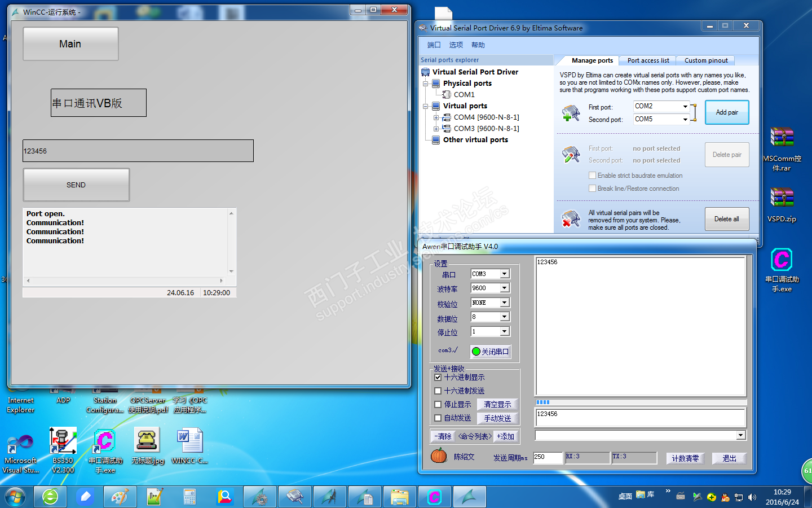Open the command list dropdown in serial assistant
Viewport: 812px width, 508px height.
(740, 435)
